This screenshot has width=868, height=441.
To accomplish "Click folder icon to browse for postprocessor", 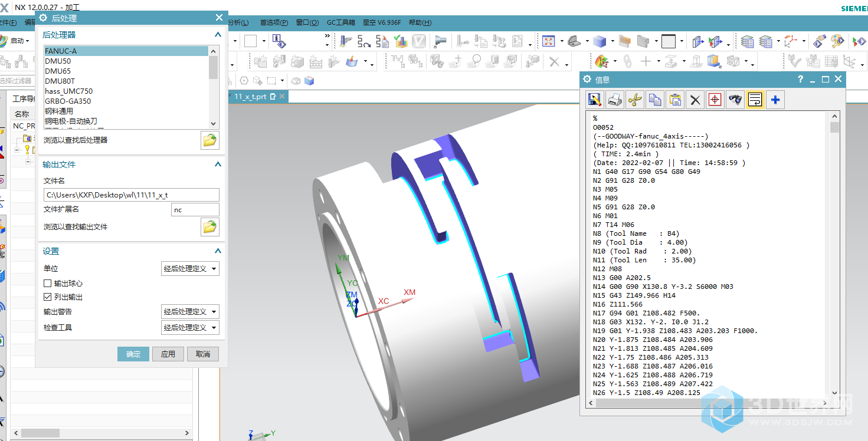I will 210,140.
